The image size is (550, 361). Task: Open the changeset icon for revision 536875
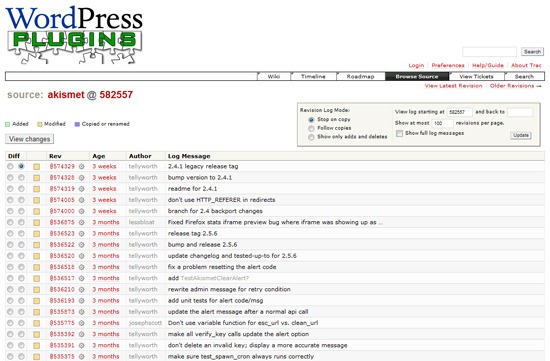click(81, 222)
